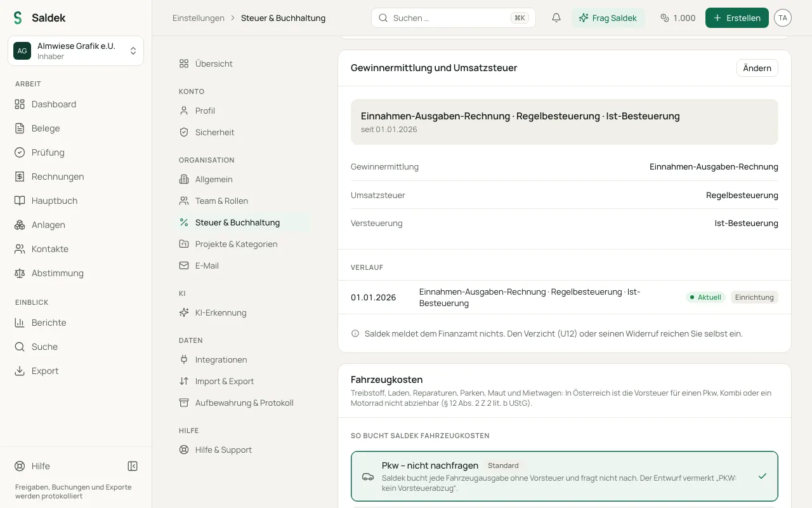Open the TA user avatar
The width and height of the screenshot is (812, 508).
point(783,18)
